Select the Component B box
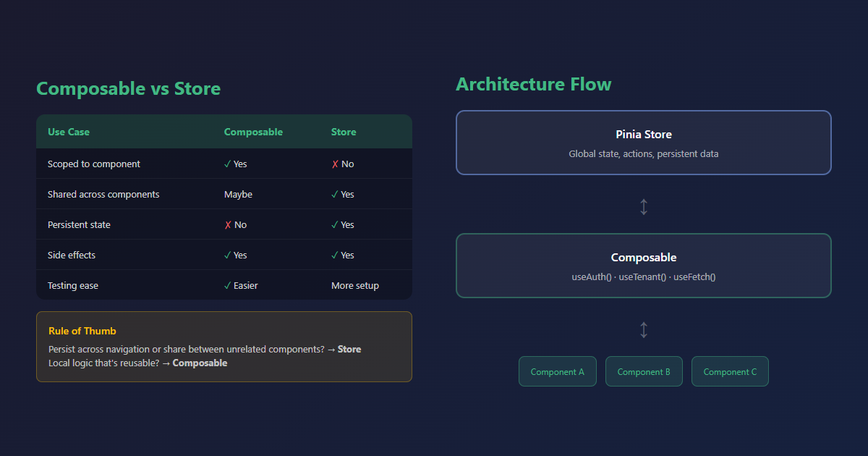This screenshot has height=456, width=868. point(644,371)
